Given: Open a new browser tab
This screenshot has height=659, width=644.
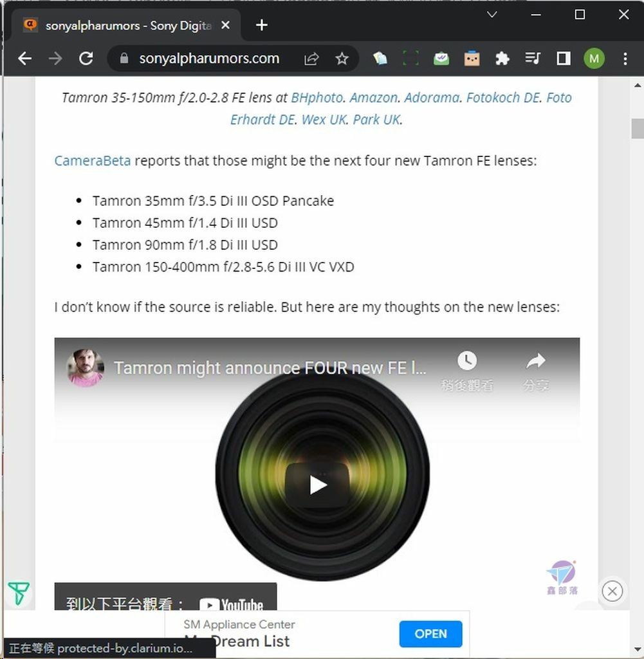Looking at the screenshot, I should [261, 25].
